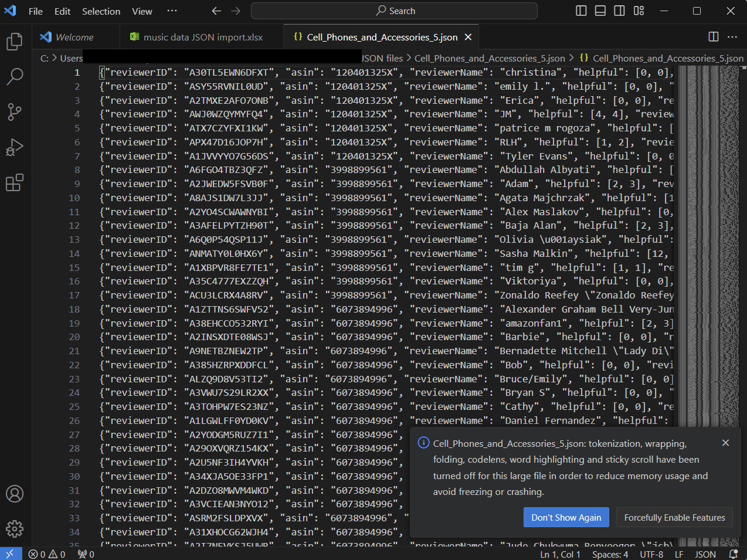Open the editor actions ellipsis menu
The width and height of the screenshot is (747, 560).
(732, 36)
